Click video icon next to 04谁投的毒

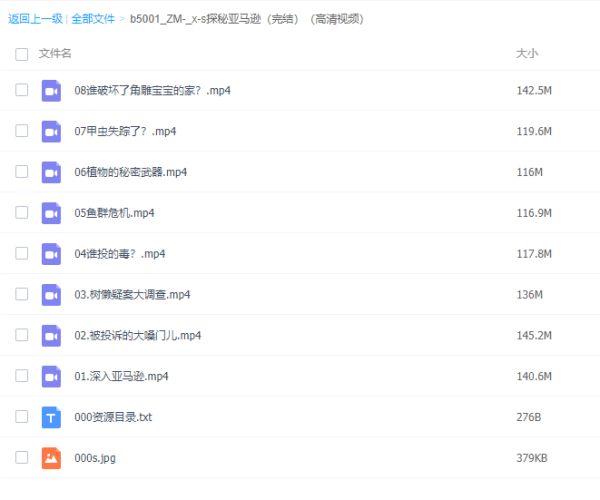pos(51,254)
